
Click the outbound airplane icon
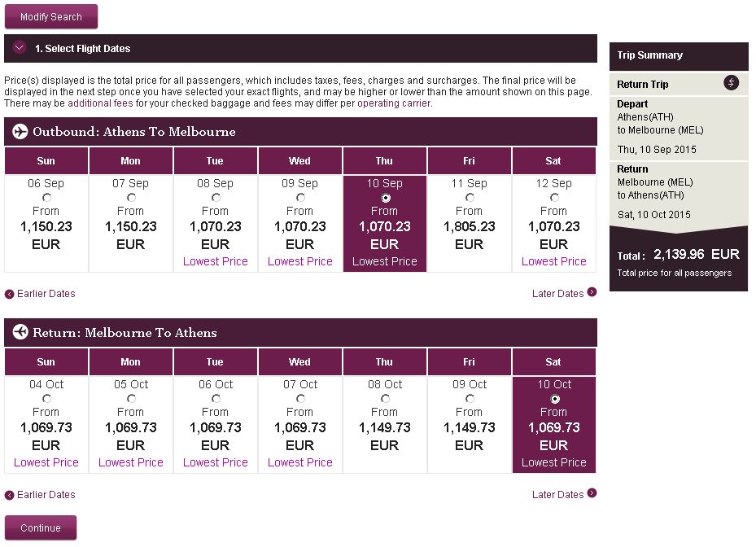pyautogui.click(x=20, y=132)
